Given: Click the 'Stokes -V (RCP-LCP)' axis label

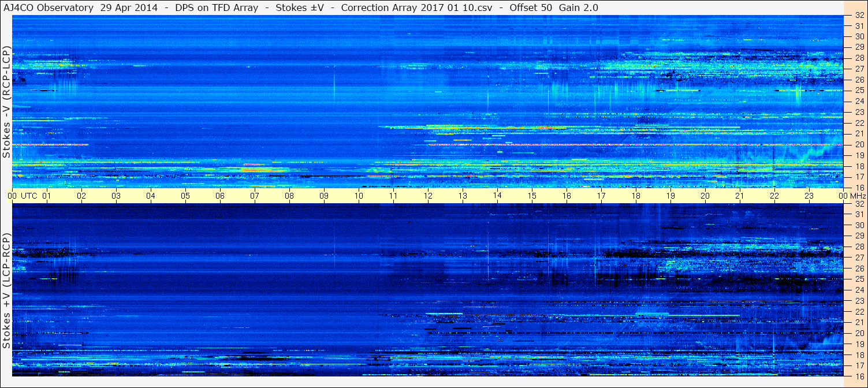Looking at the screenshot, I should click(6, 102).
